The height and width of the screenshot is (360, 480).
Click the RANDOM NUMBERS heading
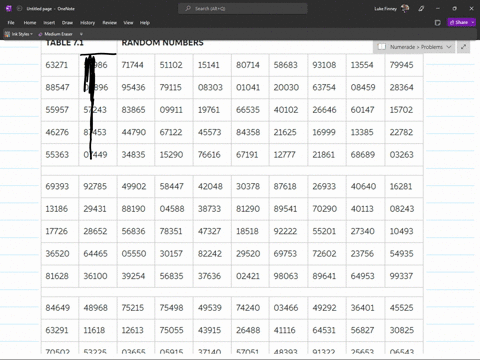(x=162, y=43)
